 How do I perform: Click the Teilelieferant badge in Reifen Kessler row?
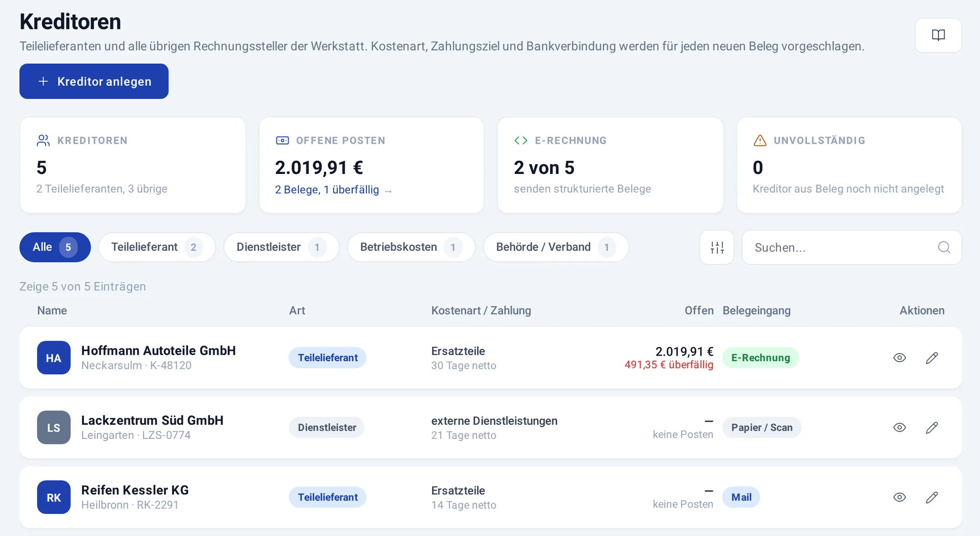tap(327, 497)
